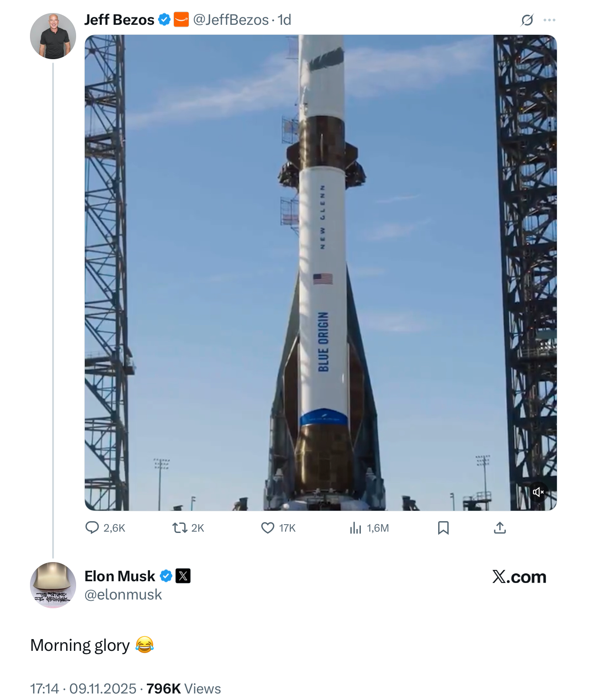Screen dimensions: 606x700
Task: Click the Amazon affiliation badge beside Jeff Bezos
Action: [x=181, y=20]
